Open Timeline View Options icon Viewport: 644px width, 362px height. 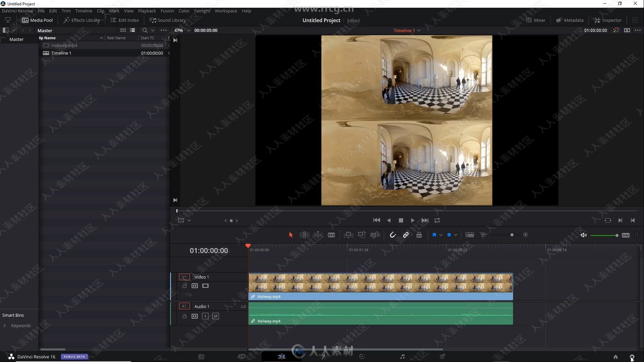pyautogui.click(x=470, y=235)
